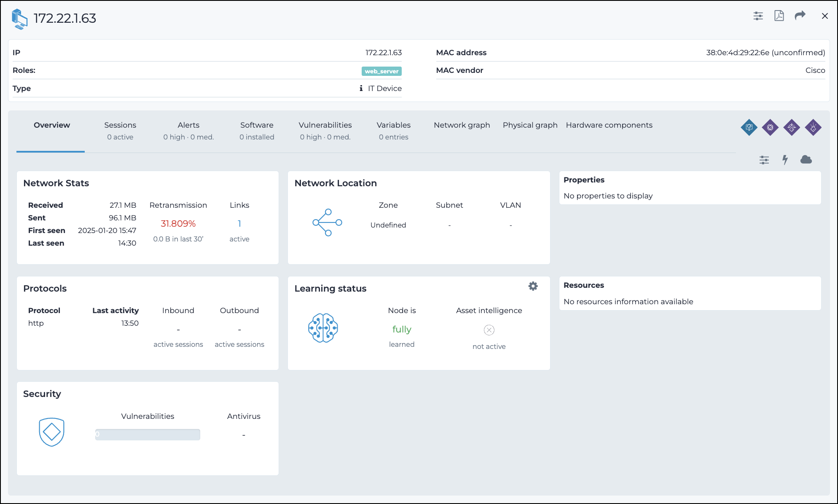
Task: Click the cloud icon
Action: 806,160
